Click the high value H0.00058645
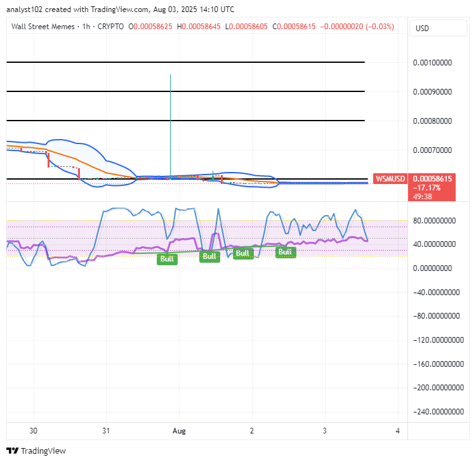The height and width of the screenshot is (462, 476). click(x=199, y=27)
